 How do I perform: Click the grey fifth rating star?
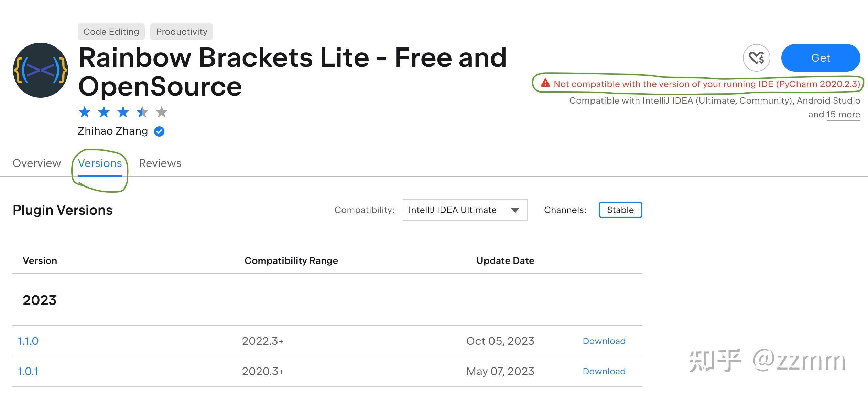coord(161,112)
